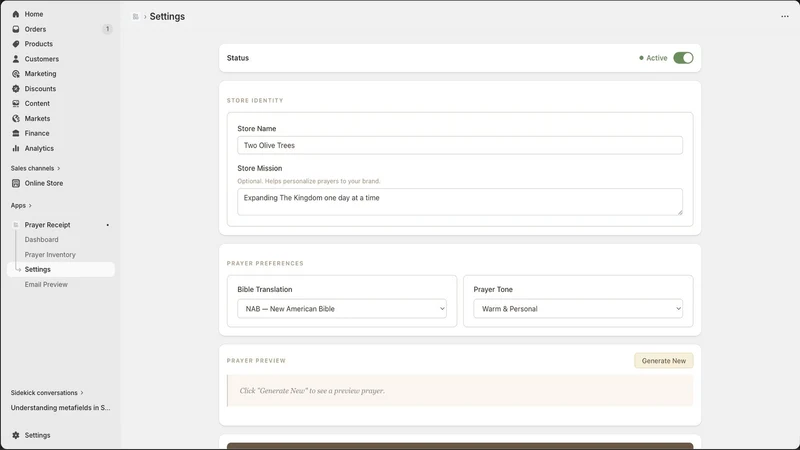Click the Online Store icon
This screenshot has width=800, height=450.
point(16,183)
